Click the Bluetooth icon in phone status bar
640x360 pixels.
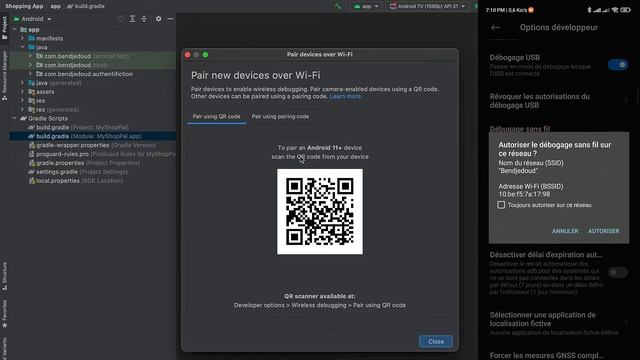coord(589,10)
